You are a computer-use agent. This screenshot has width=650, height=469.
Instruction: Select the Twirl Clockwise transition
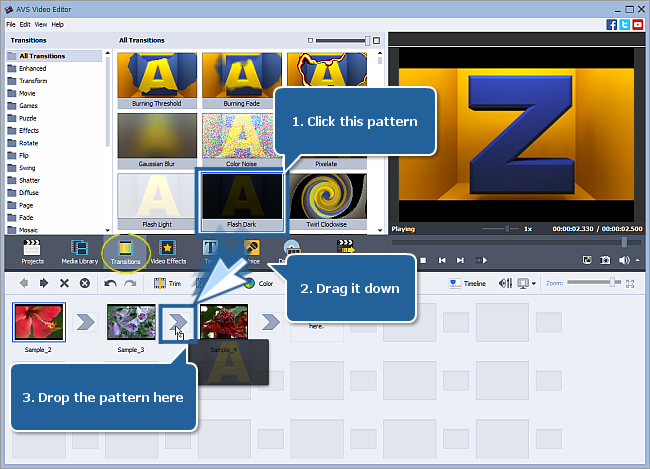[327, 201]
